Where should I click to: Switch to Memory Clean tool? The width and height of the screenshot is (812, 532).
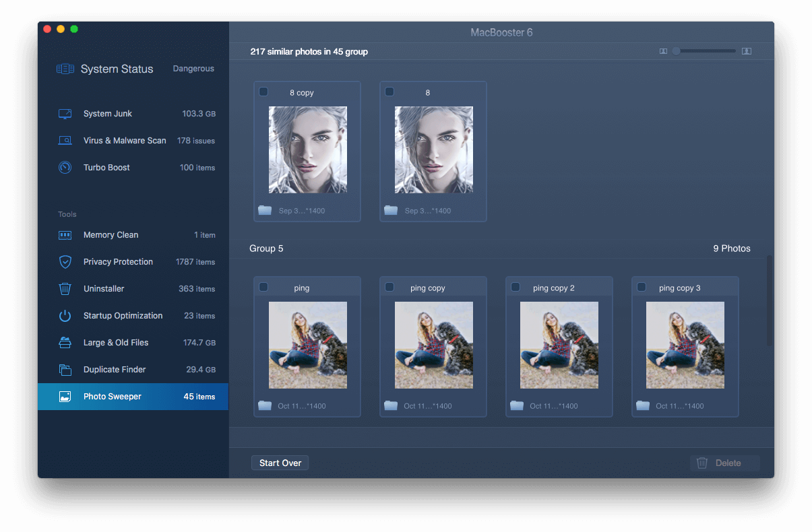pos(111,235)
